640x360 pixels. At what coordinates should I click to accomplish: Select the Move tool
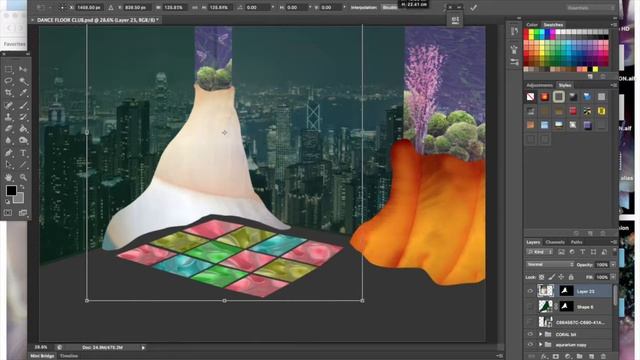[x=23, y=69]
